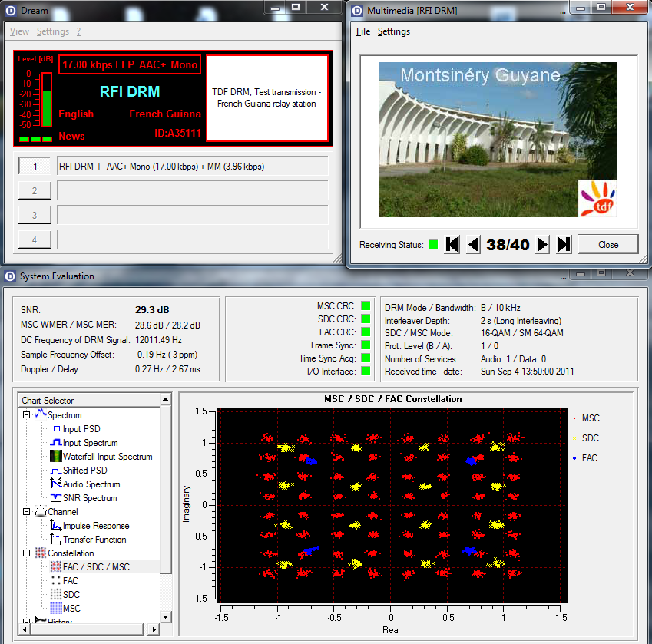Select the Transfer Function chart

tap(94, 540)
